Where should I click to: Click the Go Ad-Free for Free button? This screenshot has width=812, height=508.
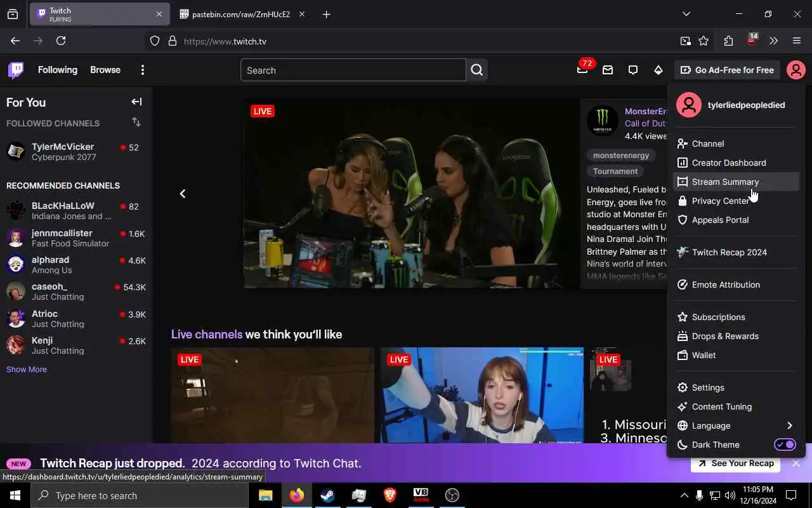click(x=727, y=70)
